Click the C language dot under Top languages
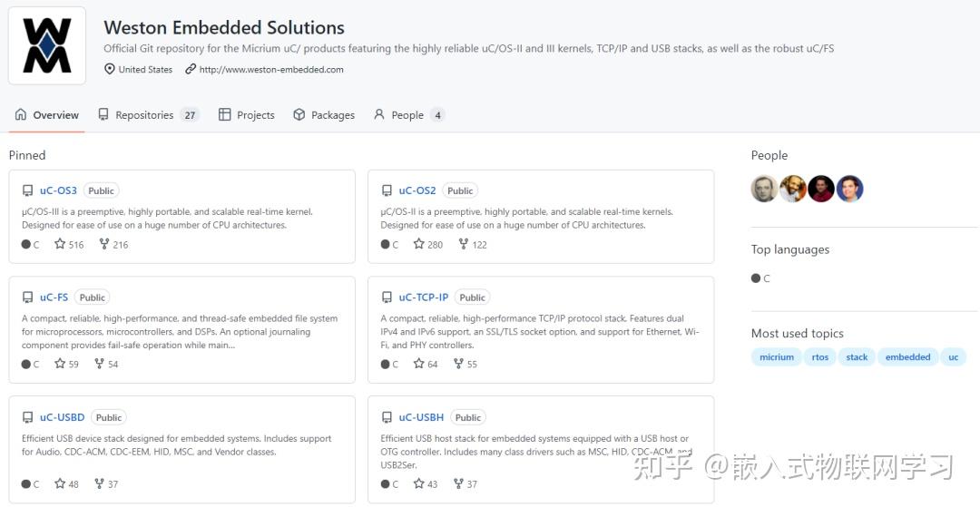The height and width of the screenshot is (507, 980). 756,278
